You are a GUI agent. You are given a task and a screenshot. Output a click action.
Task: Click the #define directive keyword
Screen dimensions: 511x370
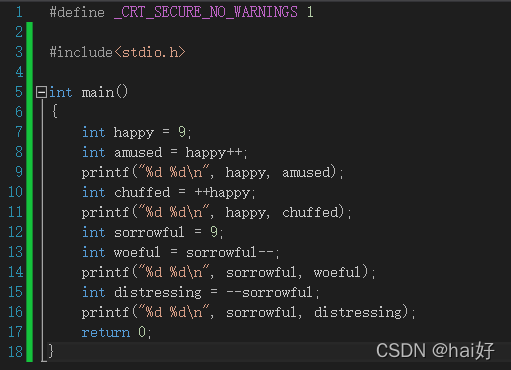pyautogui.click(x=77, y=12)
